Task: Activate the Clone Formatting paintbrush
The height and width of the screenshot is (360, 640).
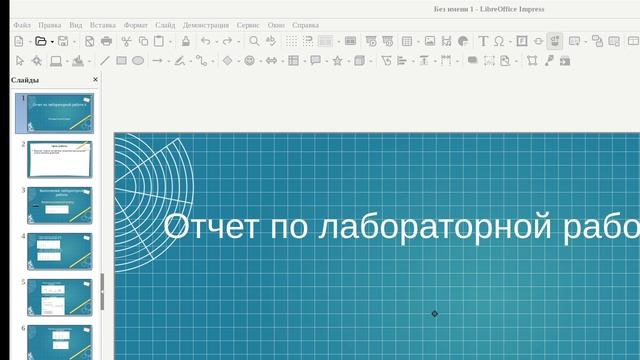Action: (x=186, y=41)
